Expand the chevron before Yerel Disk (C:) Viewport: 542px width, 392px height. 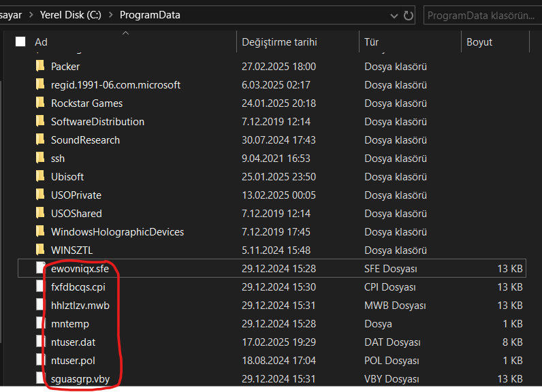pyautogui.click(x=31, y=15)
